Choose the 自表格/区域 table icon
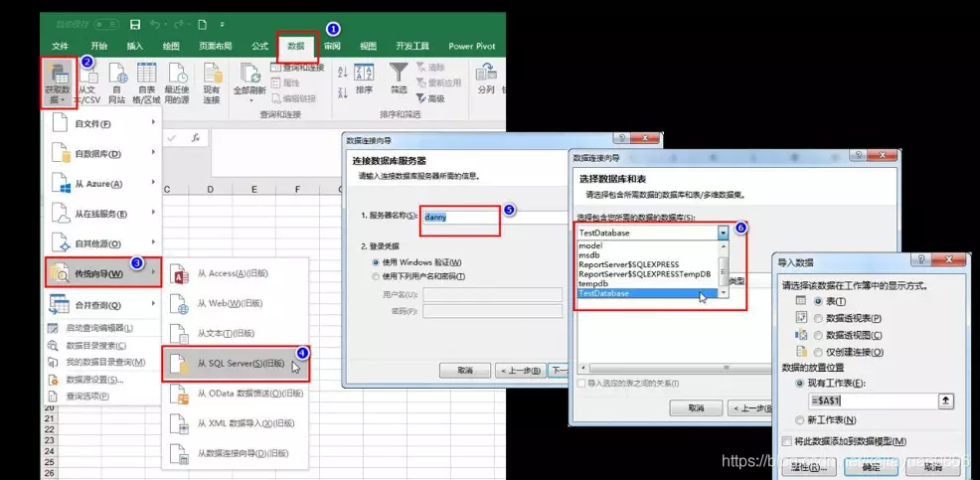 [147, 74]
